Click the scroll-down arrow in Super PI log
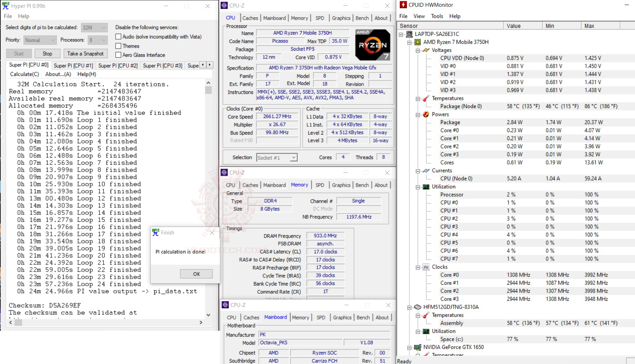The image size is (635, 364). (208, 315)
